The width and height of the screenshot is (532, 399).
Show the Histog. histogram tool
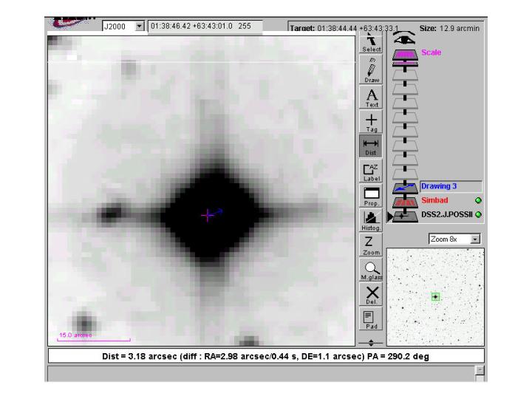tap(371, 221)
